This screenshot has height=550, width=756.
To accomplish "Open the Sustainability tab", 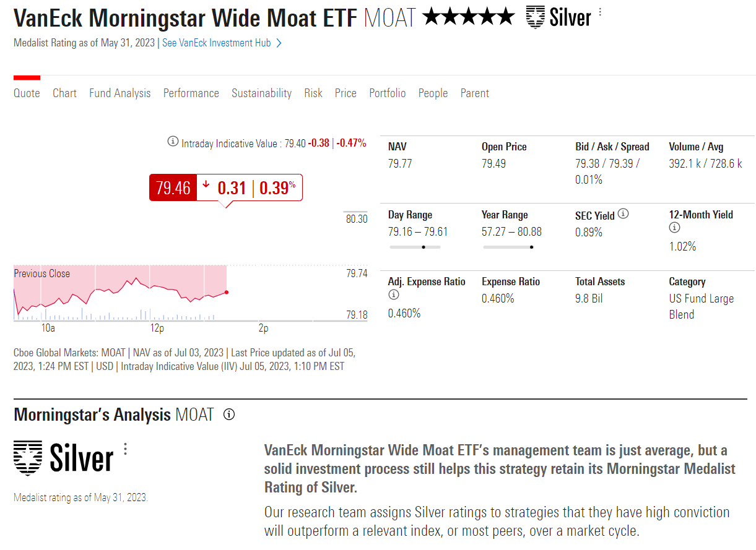I will click(261, 93).
